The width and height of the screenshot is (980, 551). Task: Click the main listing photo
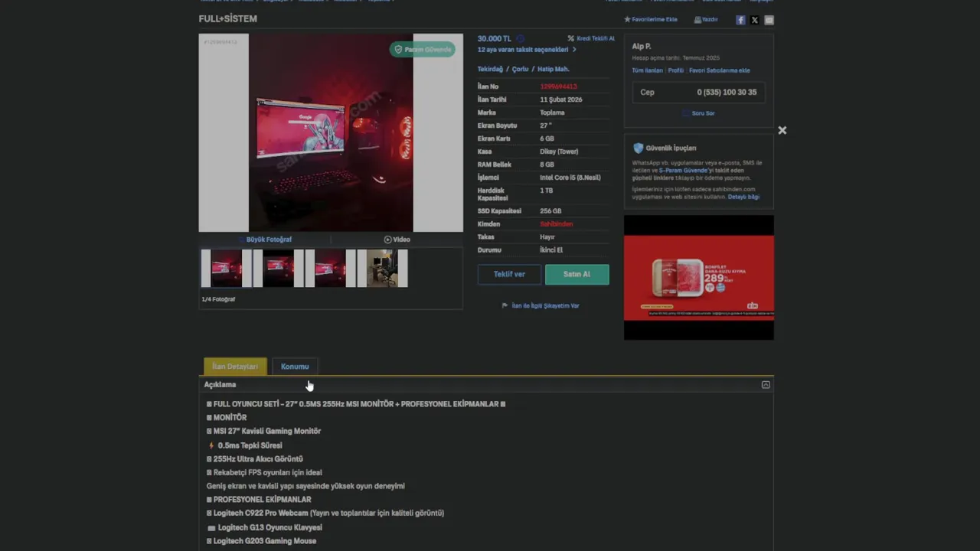click(x=331, y=132)
